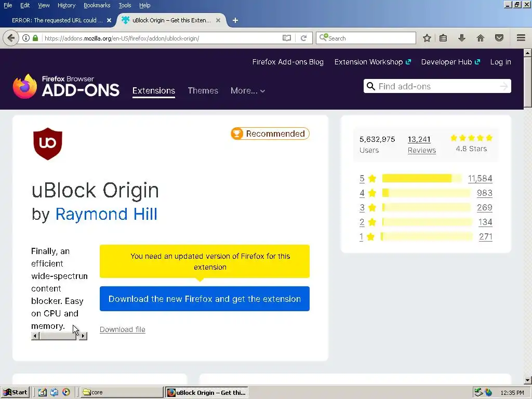The height and width of the screenshot is (399, 532).
Task: Open the 269 three-star reviews count
Action: coord(485,207)
